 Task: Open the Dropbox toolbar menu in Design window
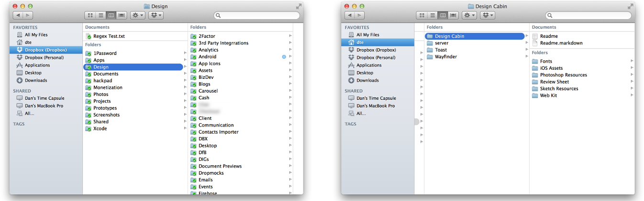(156, 16)
